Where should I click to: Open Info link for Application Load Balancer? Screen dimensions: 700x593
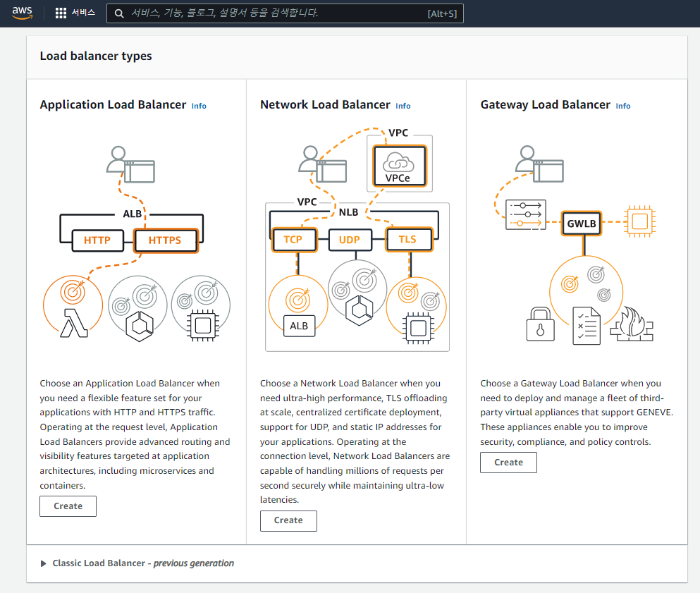coord(199,106)
